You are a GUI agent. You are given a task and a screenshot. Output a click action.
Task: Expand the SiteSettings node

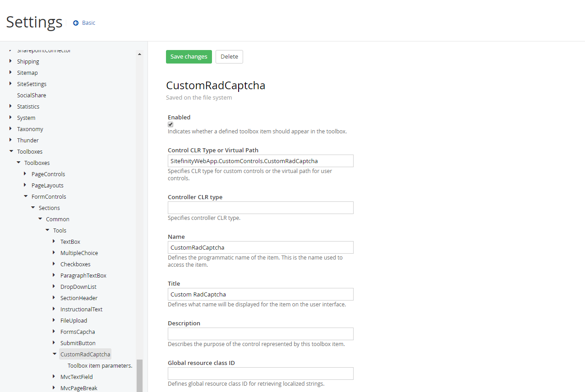pos(11,83)
